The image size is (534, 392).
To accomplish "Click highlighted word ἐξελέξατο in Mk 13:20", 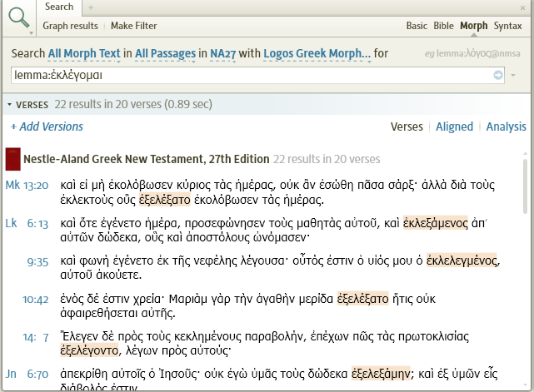I will pyautogui.click(x=165, y=200).
